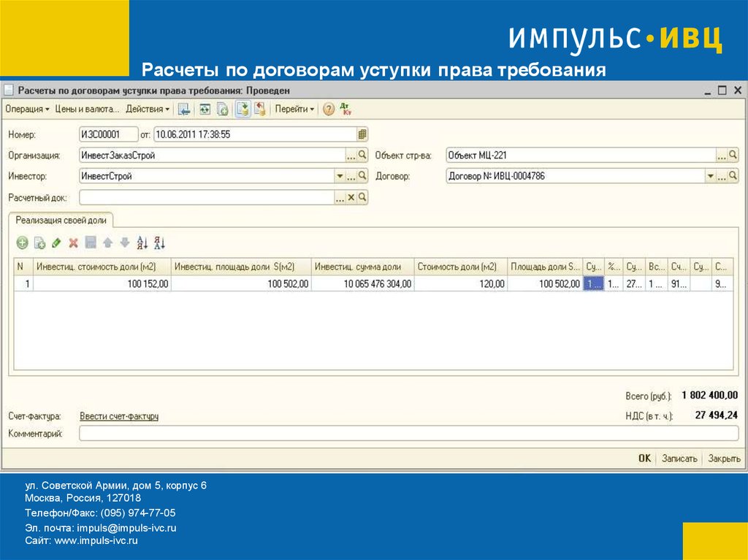Click the red Delete row icon

coord(73,243)
